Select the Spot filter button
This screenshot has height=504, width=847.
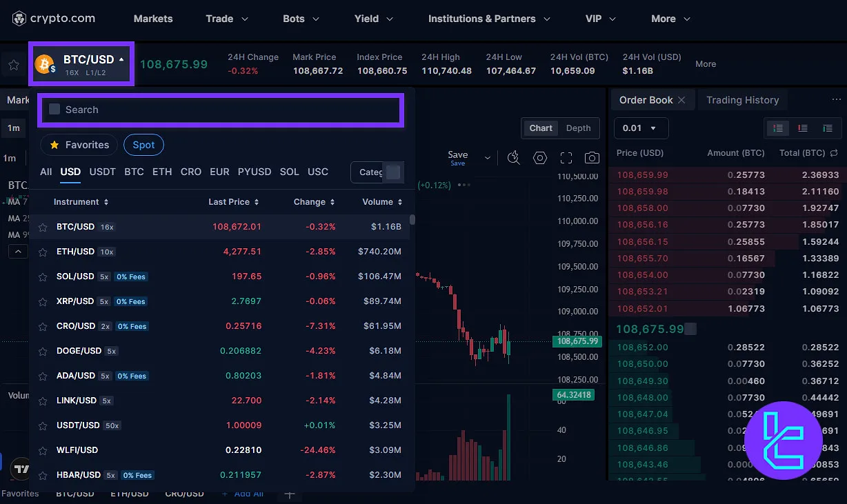143,145
